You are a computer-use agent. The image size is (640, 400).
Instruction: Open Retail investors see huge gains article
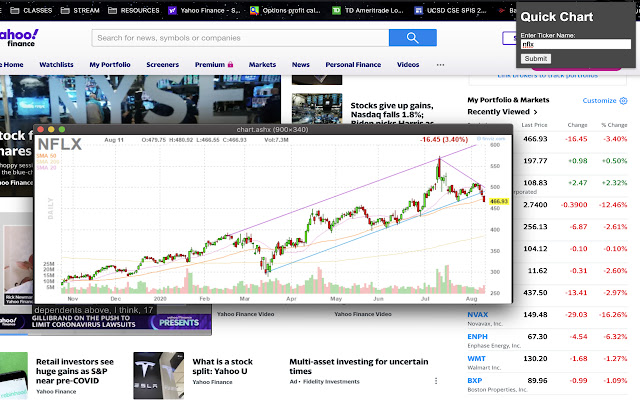point(75,371)
